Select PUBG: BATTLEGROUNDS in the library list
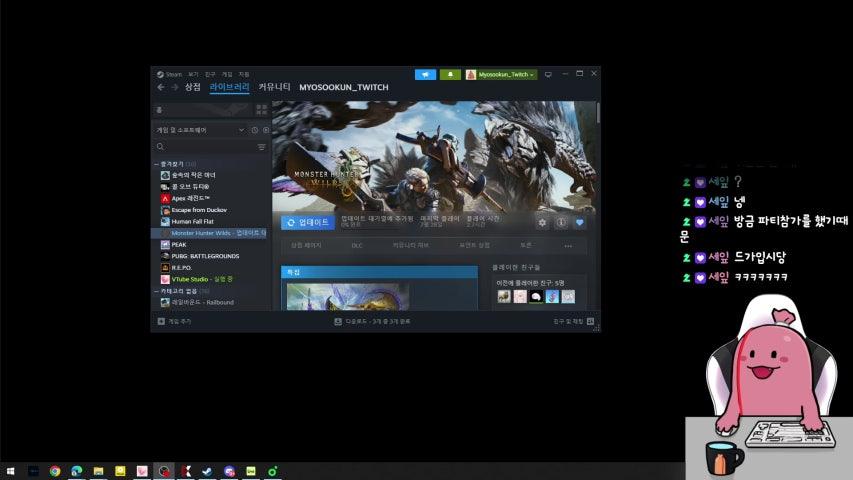The width and height of the screenshot is (853, 480). click(198, 256)
